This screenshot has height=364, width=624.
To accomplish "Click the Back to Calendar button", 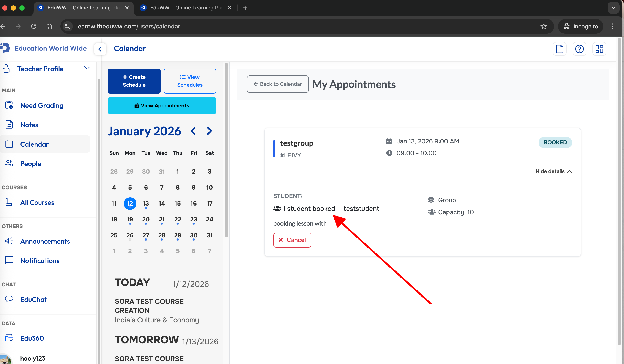I will [277, 84].
